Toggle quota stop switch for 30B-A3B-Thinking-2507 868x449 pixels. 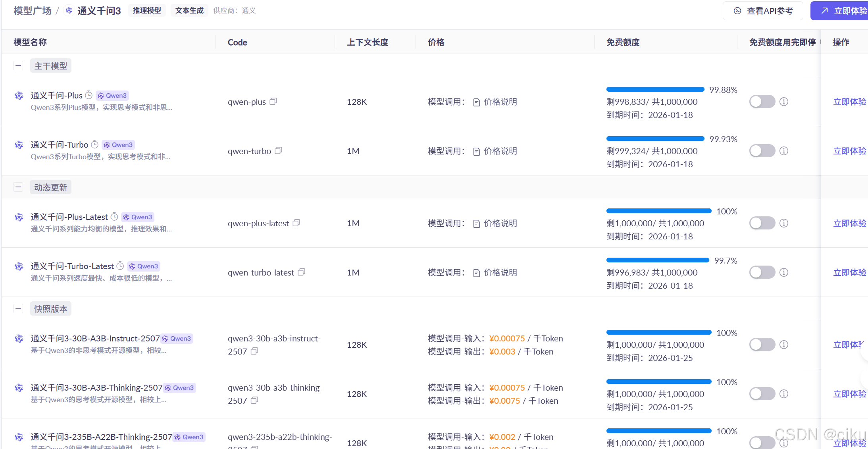[x=762, y=394]
